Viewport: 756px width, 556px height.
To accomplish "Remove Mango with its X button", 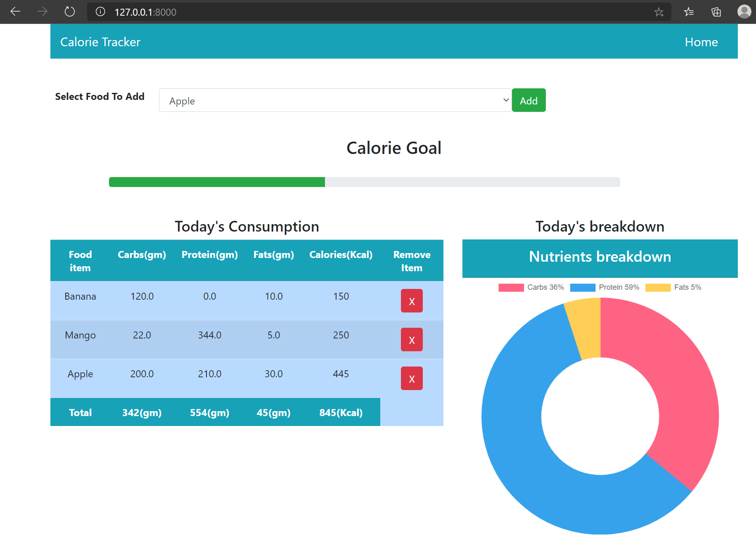I will click(411, 339).
